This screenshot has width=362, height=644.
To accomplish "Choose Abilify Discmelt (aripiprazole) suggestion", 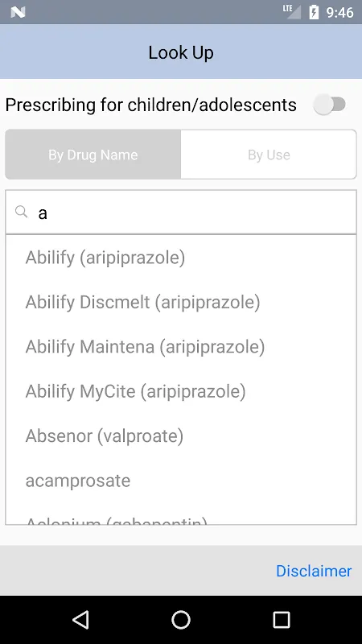I will click(181, 302).
